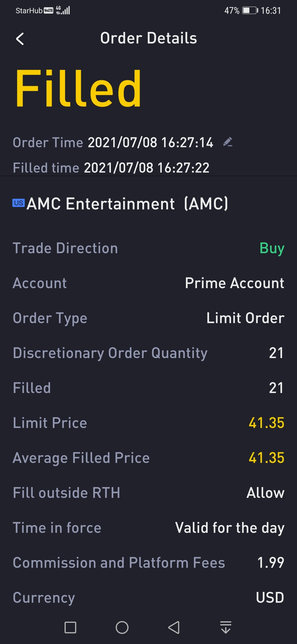Image resolution: width=297 pixels, height=644 pixels.
Task: Tap the Fill outside RTH Allow value
Action: (x=265, y=493)
